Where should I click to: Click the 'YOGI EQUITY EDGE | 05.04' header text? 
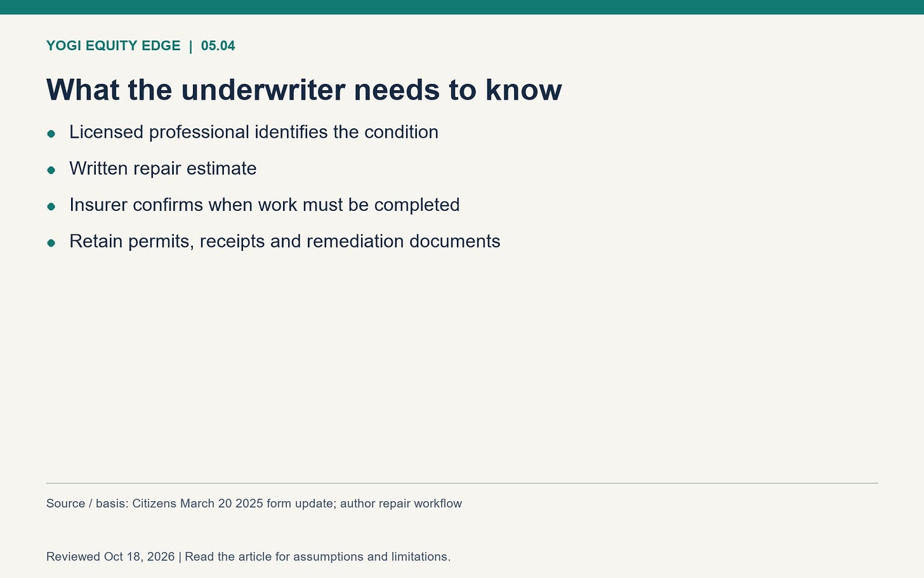pyautogui.click(x=140, y=46)
